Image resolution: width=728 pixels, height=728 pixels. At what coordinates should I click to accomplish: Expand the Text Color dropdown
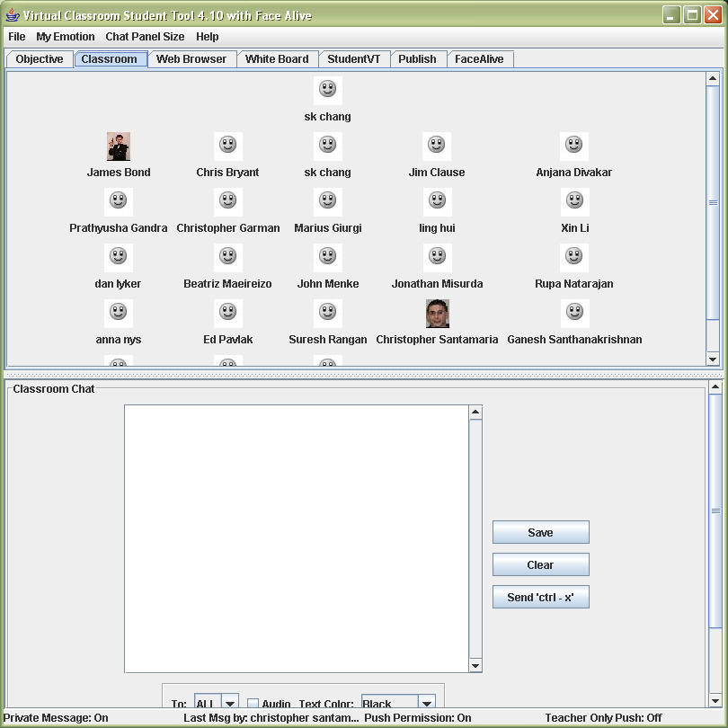pos(426,704)
